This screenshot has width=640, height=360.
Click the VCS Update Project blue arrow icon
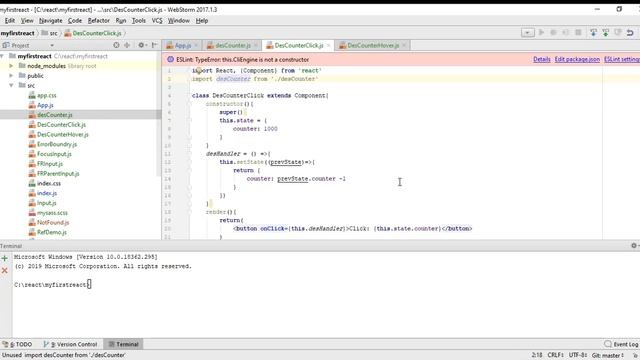(x=593, y=33)
